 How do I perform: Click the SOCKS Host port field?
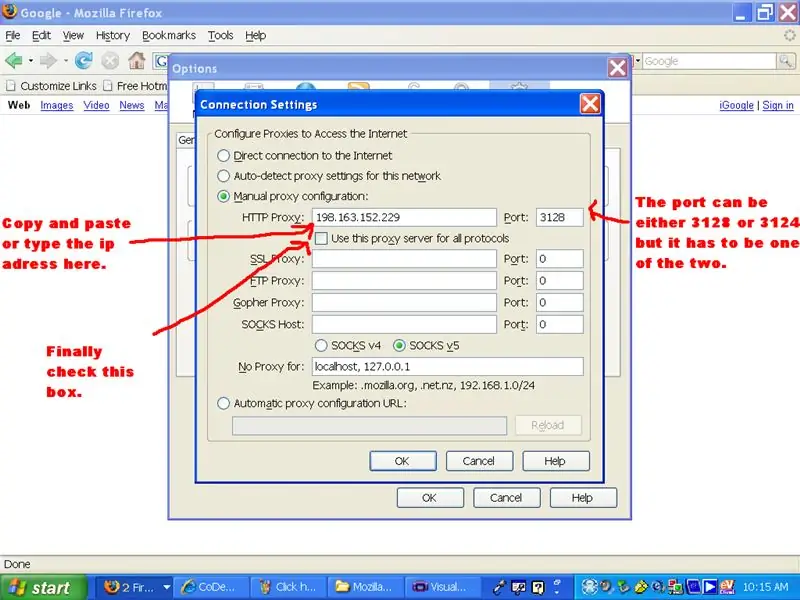(560, 324)
